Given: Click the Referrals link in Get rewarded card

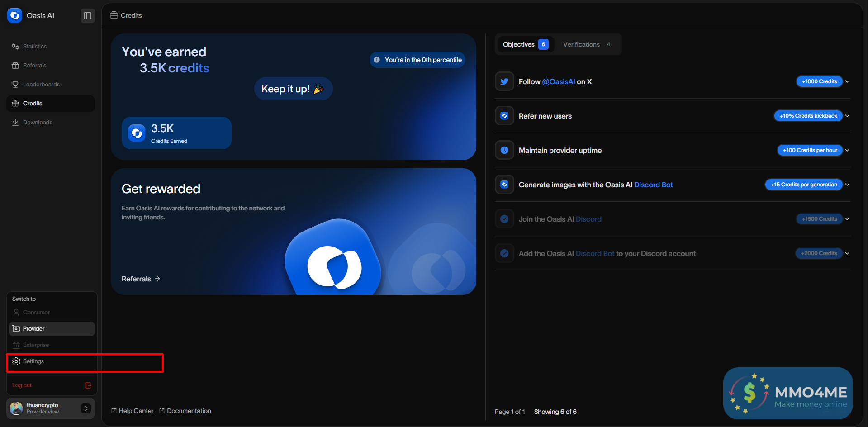Looking at the screenshot, I should click(141, 279).
